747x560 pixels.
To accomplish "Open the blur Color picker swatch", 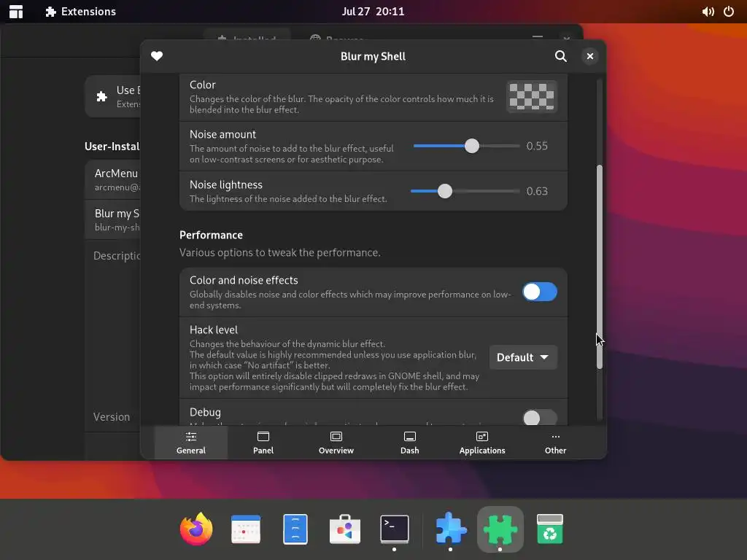I will point(532,97).
